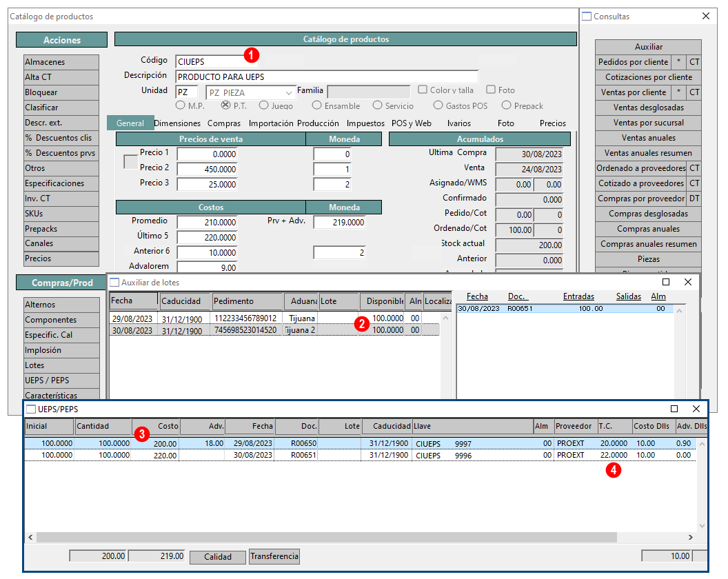
Task: Click the Promedio cost field
Action: point(207,223)
